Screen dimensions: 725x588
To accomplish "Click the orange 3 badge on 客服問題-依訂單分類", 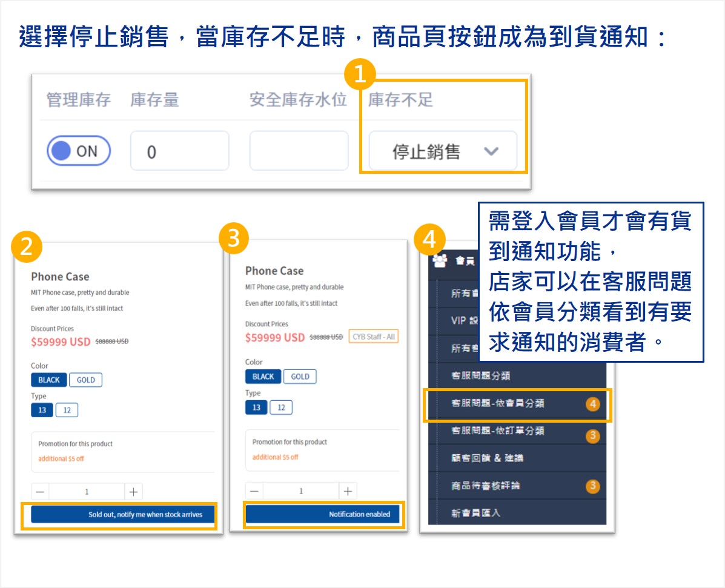I will click(x=592, y=435).
